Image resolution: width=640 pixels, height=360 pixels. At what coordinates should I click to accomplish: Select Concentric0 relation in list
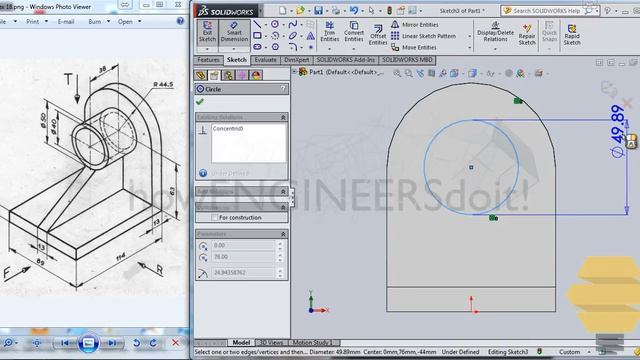click(228, 129)
